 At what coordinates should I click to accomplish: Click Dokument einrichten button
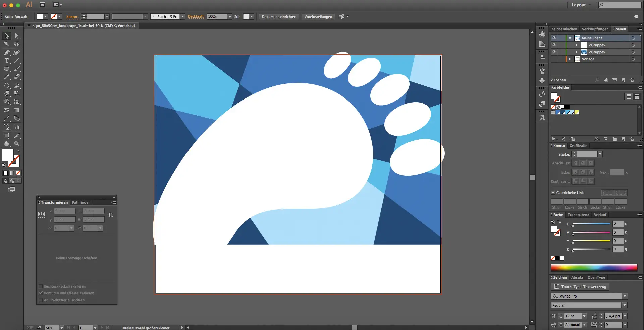tap(279, 17)
